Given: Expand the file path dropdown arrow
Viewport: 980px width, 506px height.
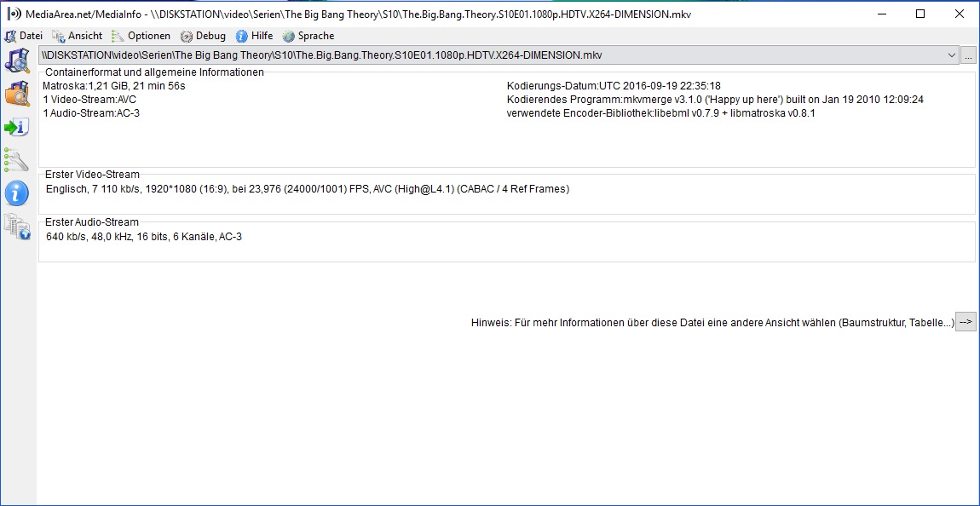Looking at the screenshot, I should pyautogui.click(x=951, y=55).
